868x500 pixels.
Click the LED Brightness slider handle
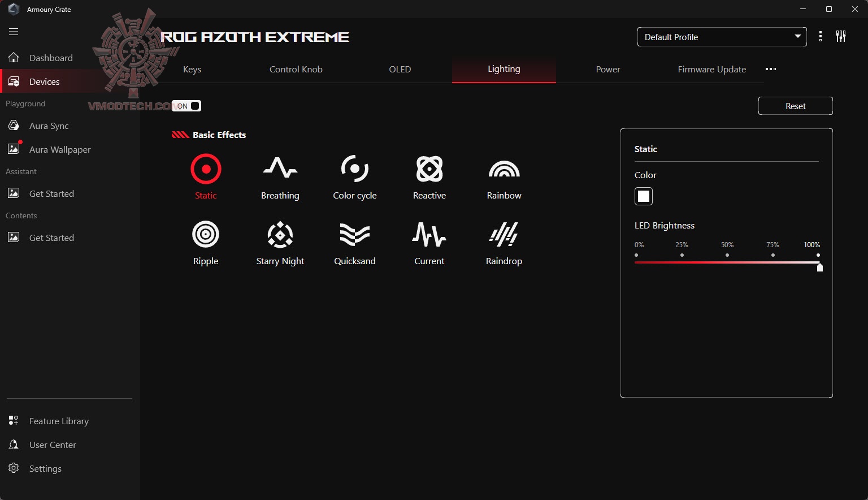pyautogui.click(x=820, y=267)
